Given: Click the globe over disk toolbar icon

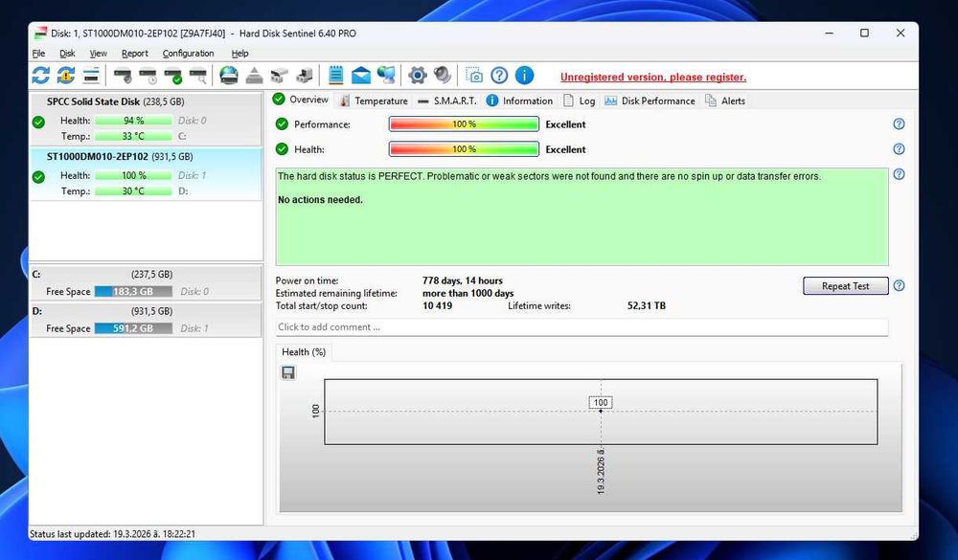Looking at the screenshot, I should pos(229,76).
